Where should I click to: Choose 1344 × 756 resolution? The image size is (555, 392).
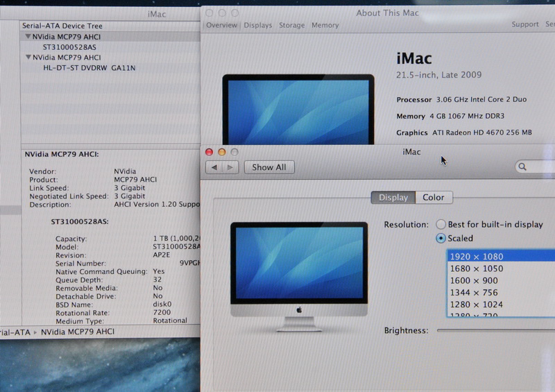[x=501, y=293]
